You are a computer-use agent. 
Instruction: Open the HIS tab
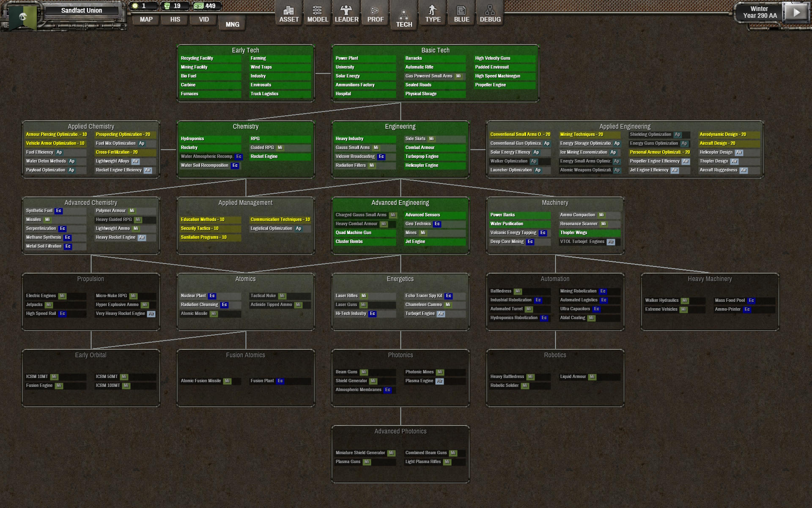(174, 19)
